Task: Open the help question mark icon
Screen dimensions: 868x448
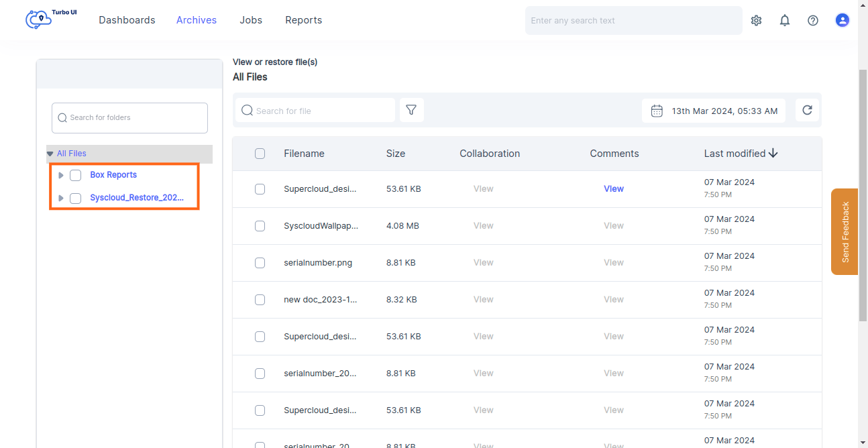Action: coord(813,20)
